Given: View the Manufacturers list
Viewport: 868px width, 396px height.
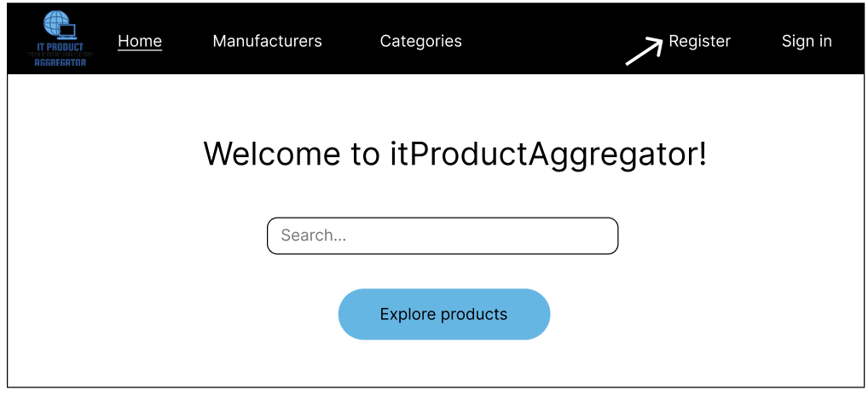Looking at the screenshot, I should tap(267, 41).
